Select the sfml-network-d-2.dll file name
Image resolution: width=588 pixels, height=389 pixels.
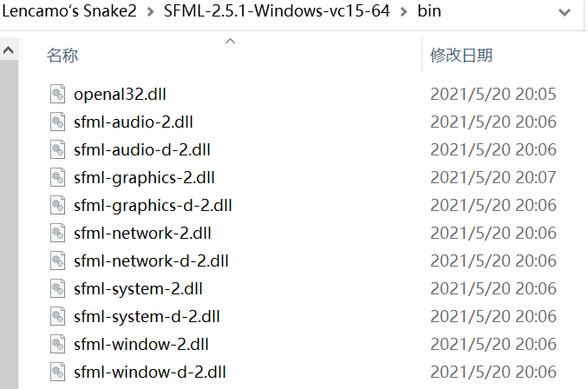point(151,260)
